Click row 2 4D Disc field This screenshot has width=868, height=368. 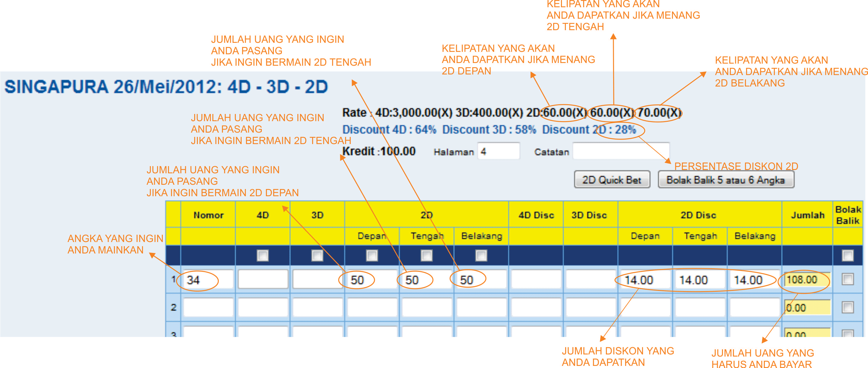(x=536, y=307)
